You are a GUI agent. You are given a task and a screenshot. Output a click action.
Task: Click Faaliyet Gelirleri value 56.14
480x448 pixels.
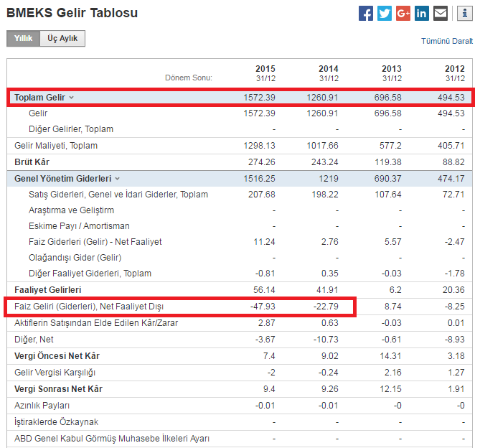(264, 290)
